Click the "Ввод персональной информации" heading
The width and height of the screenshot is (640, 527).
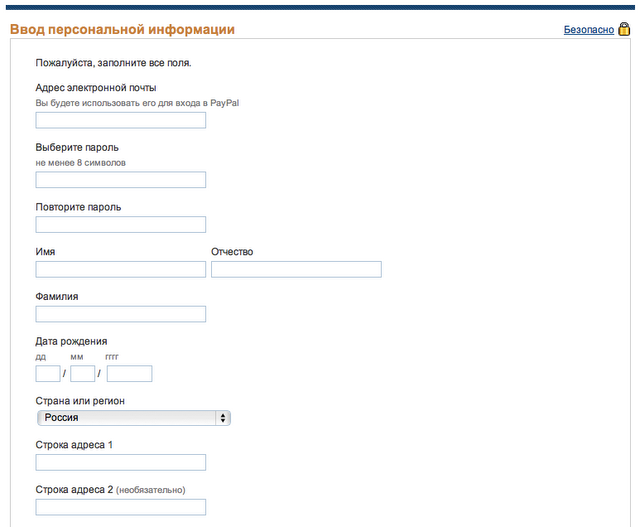tap(122, 30)
